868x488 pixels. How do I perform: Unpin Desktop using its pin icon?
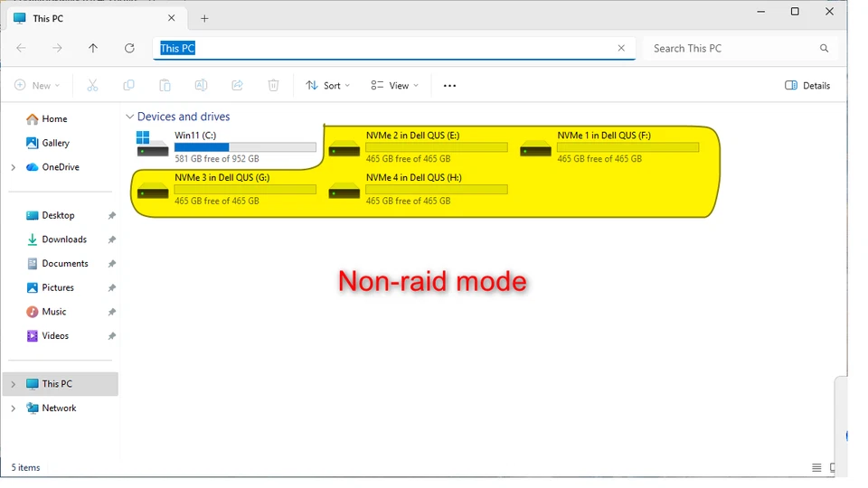click(x=112, y=215)
